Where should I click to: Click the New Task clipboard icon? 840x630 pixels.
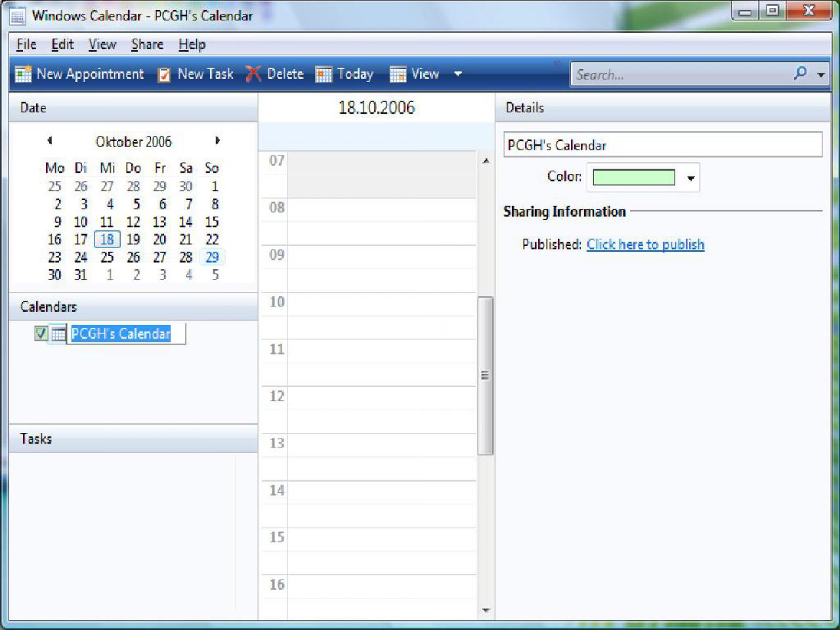tap(164, 75)
